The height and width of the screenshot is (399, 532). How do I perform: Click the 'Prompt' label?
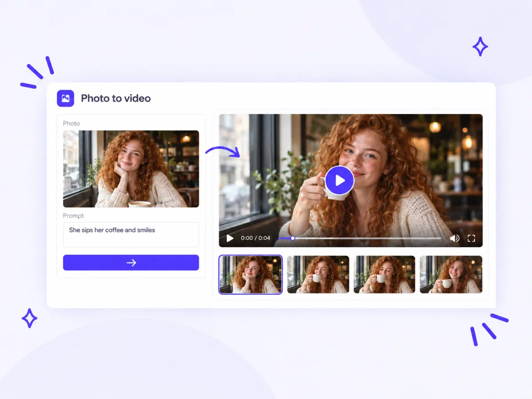[73, 215]
